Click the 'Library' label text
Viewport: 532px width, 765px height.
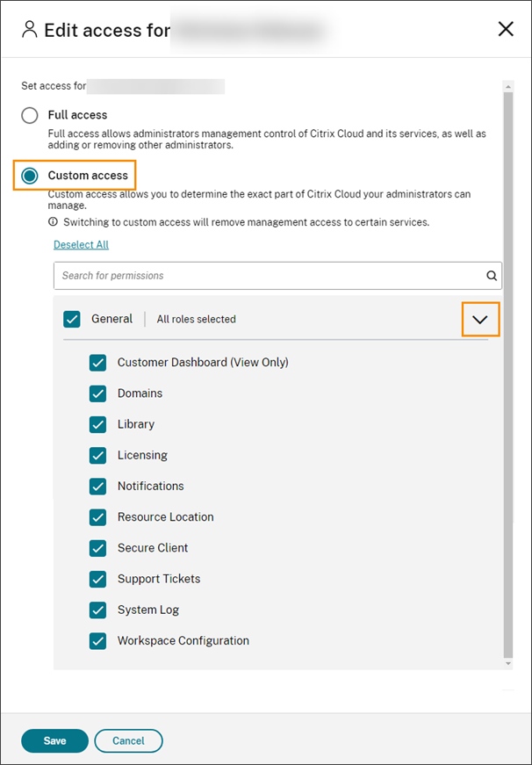[135, 424]
